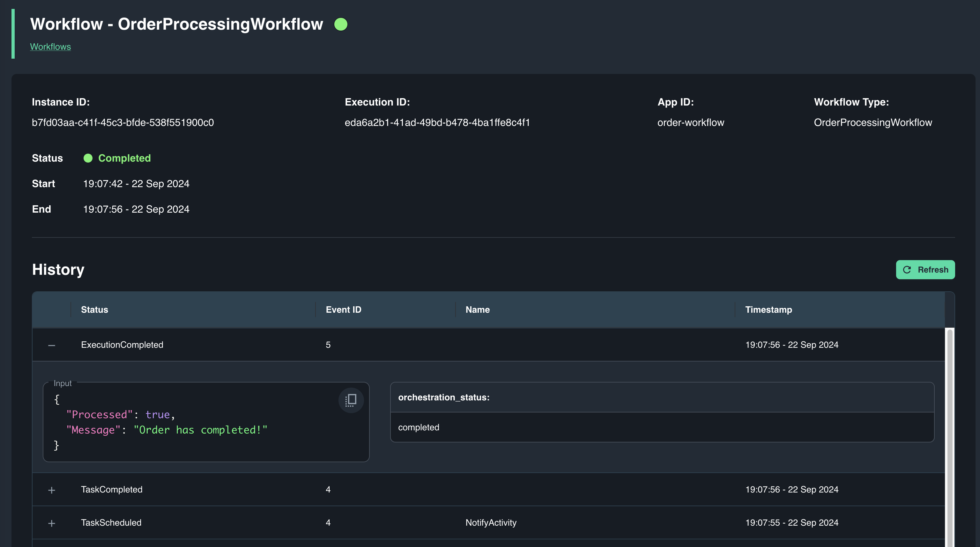Image resolution: width=980 pixels, height=547 pixels.
Task: Click the ExecutionCompleted status cell
Action: [122, 345]
